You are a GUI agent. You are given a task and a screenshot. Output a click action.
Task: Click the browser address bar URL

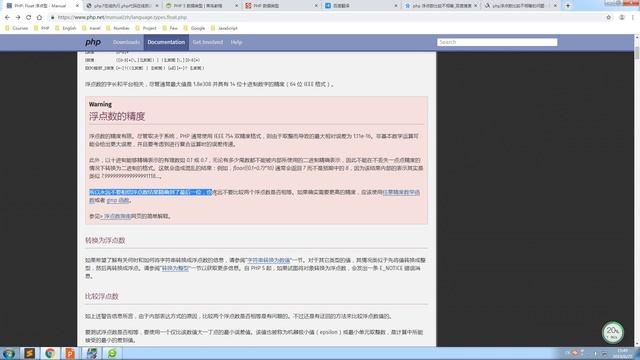point(122,18)
